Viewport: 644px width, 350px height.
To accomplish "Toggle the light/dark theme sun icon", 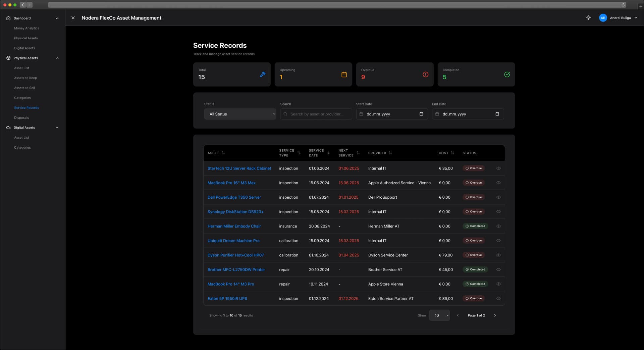I will (x=588, y=18).
